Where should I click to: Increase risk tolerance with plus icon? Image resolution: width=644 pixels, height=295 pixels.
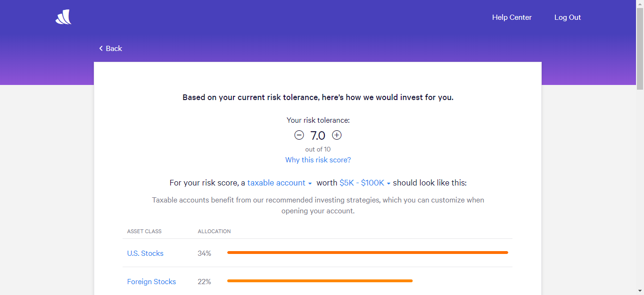[337, 135]
